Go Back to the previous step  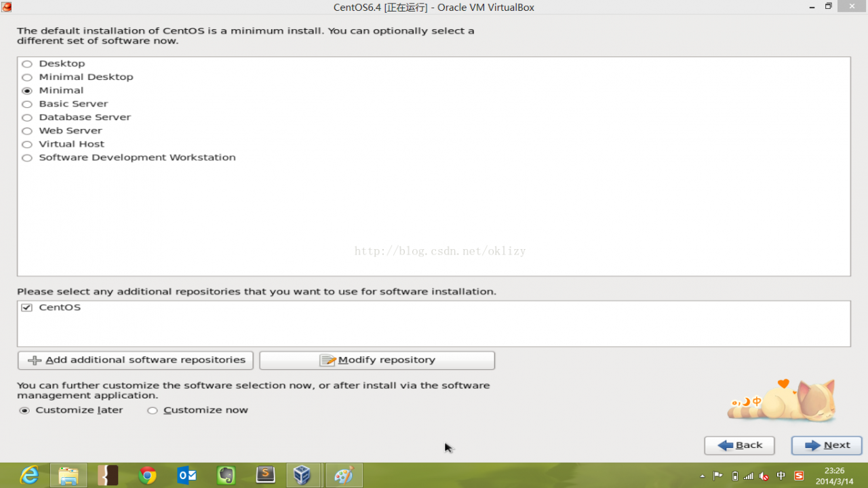(739, 445)
